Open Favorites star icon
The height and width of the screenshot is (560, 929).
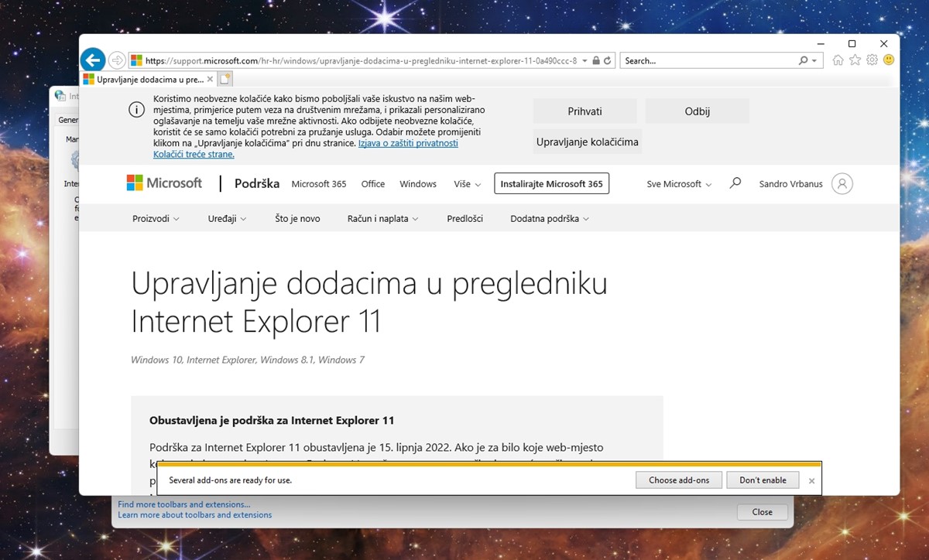(x=855, y=60)
